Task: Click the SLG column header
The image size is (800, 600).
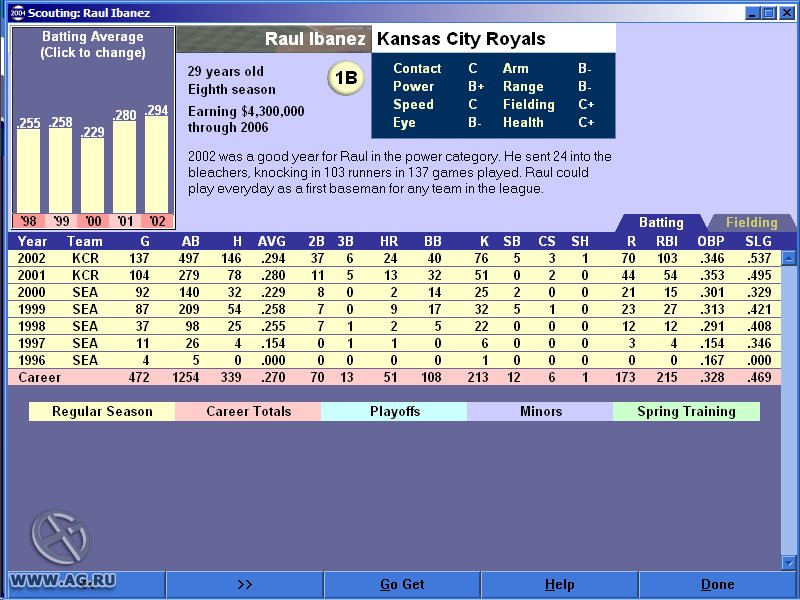Action: (x=758, y=241)
